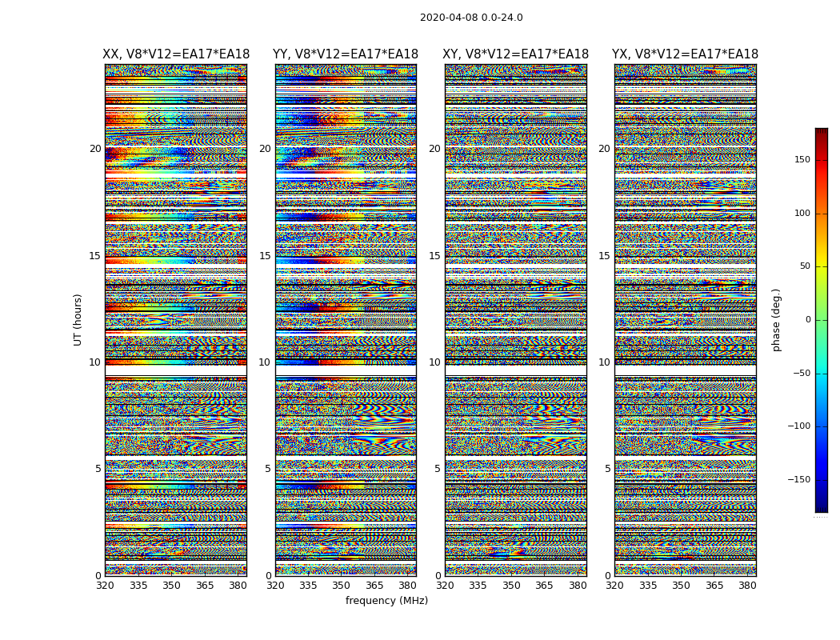The image size is (840, 640).
Task: Click the 380 MHz tick under YX panel
Action: tap(747, 586)
